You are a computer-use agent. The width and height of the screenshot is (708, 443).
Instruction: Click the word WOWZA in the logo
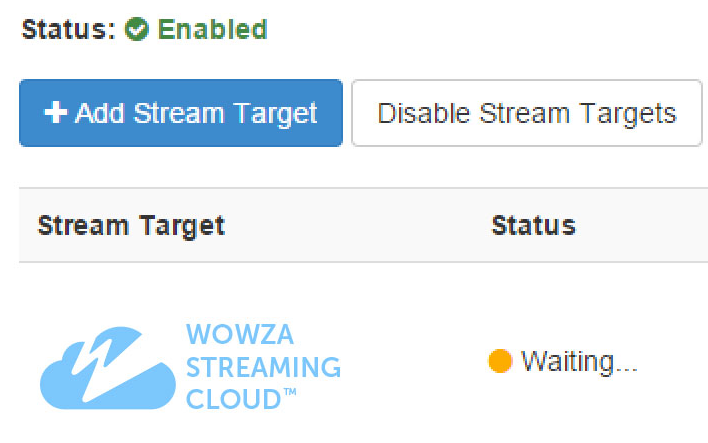pyautogui.click(x=240, y=334)
